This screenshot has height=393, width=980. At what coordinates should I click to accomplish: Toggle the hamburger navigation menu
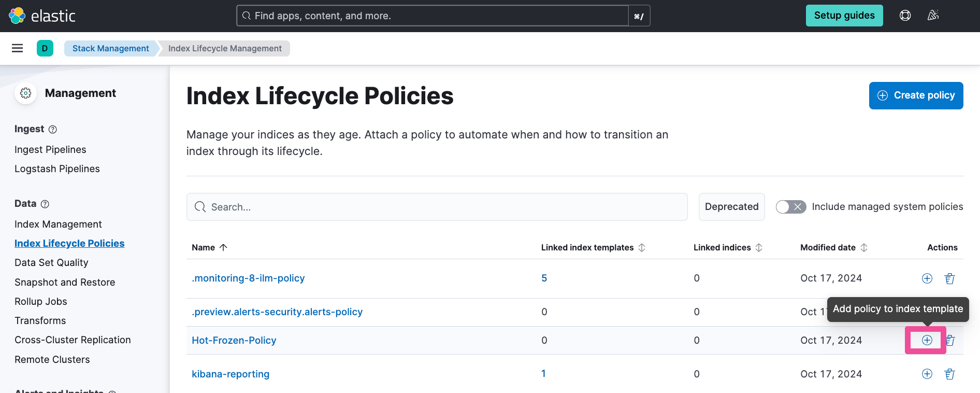[x=17, y=48]
